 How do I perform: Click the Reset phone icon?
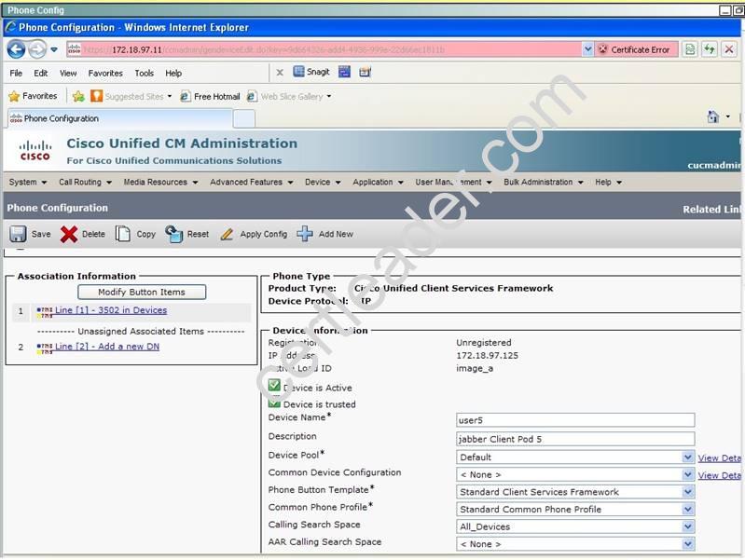point(174,234)
